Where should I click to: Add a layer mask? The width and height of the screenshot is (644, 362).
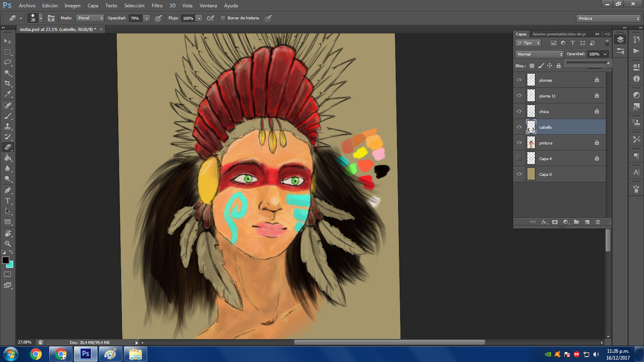click(x=555, y=222)
